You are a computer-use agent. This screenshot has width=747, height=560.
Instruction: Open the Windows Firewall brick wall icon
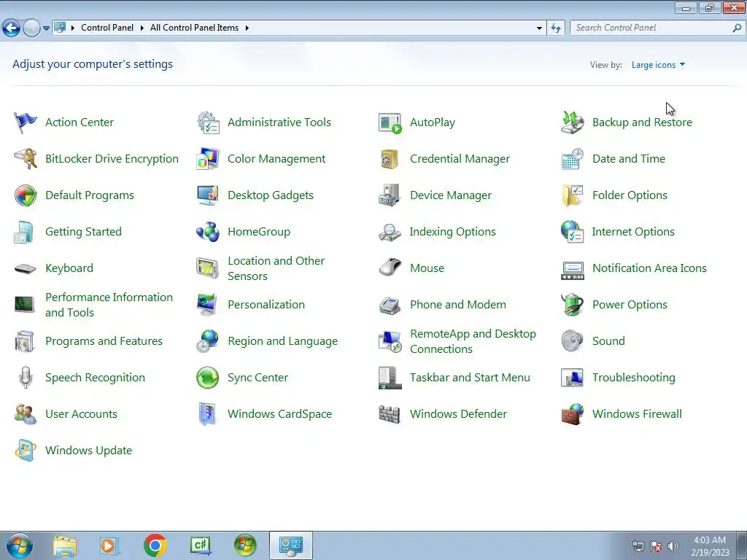tap(572, 414)
